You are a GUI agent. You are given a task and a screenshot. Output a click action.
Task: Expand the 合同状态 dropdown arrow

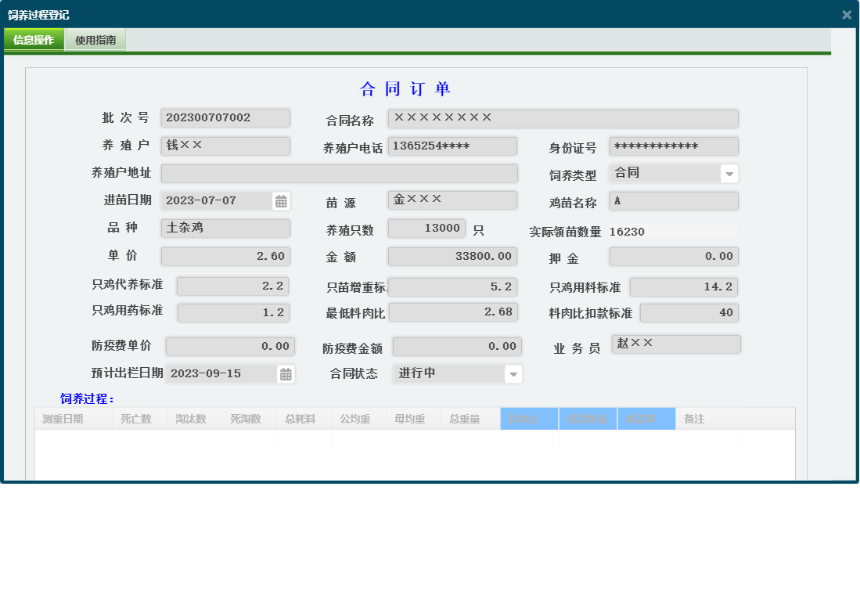(x=514, y=373)
